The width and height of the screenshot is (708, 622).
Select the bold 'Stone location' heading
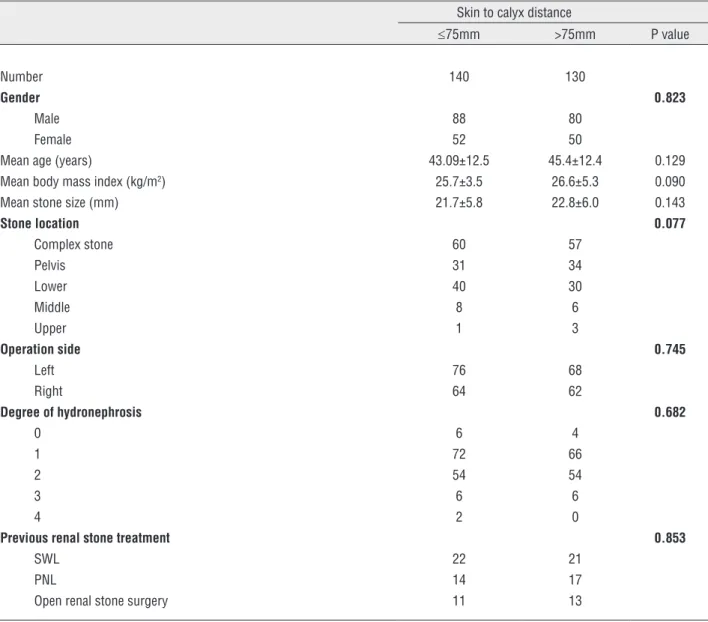click(39, 223)
